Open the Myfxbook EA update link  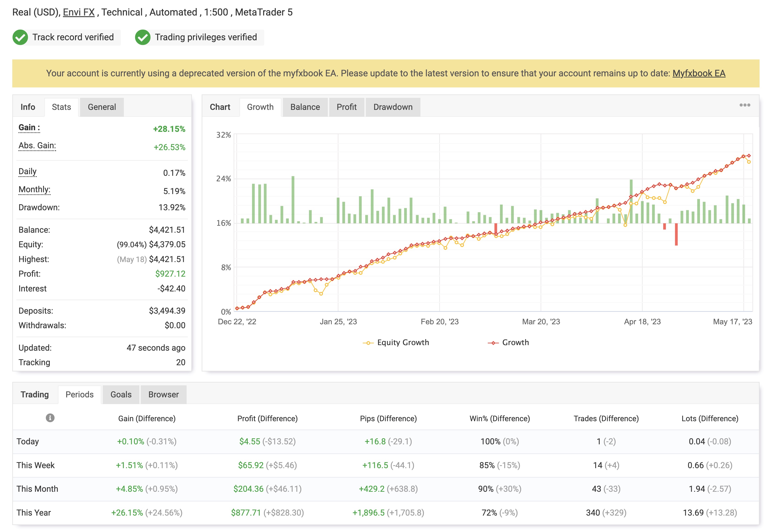point(699,73)
